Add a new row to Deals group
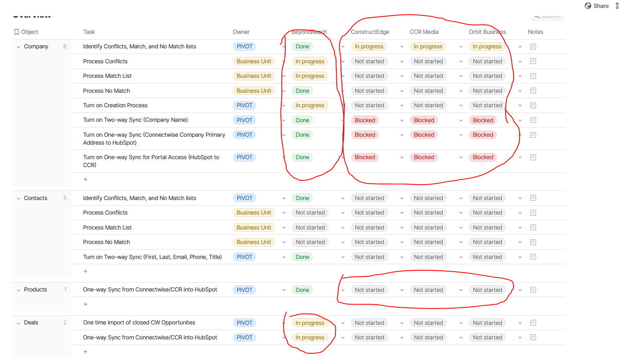619x364 pixels. 85,352
